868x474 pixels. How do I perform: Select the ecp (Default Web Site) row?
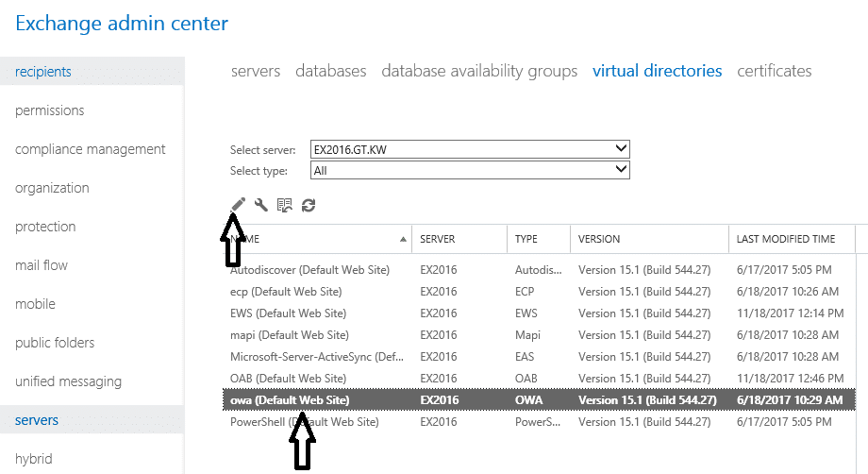point(539,291)
